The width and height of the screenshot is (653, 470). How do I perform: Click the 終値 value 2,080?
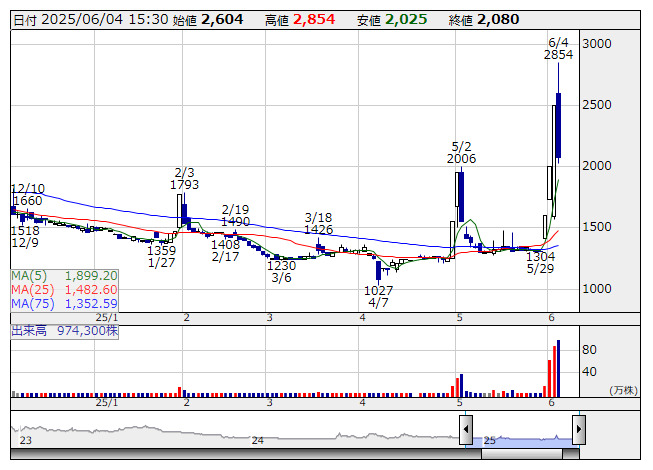tap(497, 20)
